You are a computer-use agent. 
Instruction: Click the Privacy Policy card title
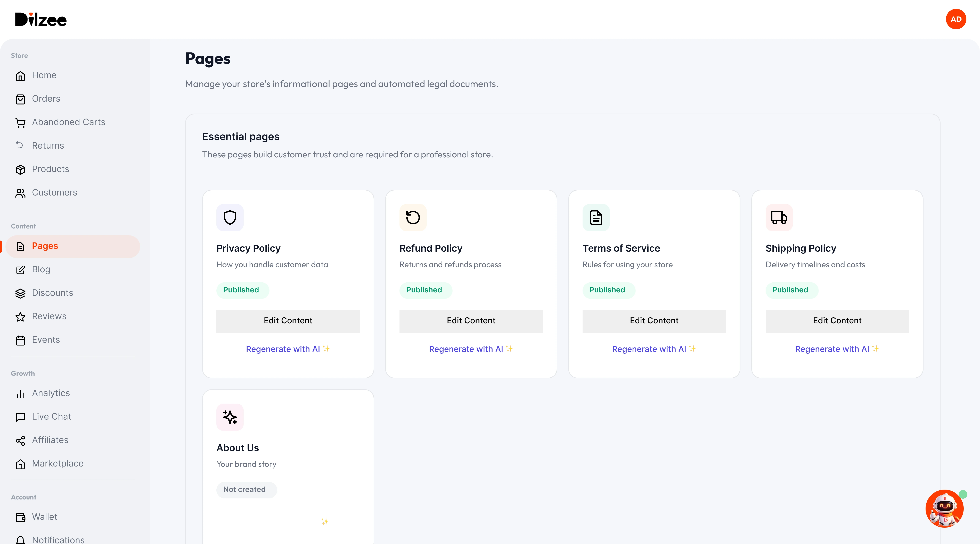(248, 248)
